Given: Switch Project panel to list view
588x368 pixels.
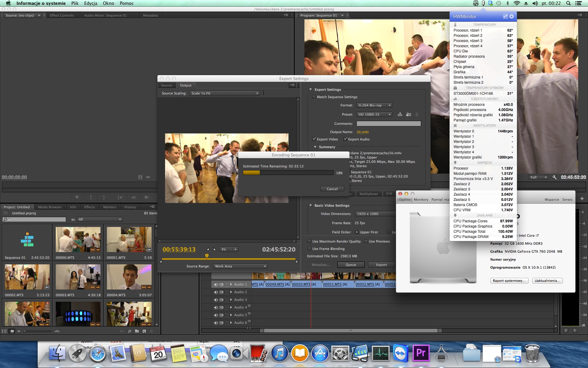Looking at the screenshot, I should tap(4, 331).
